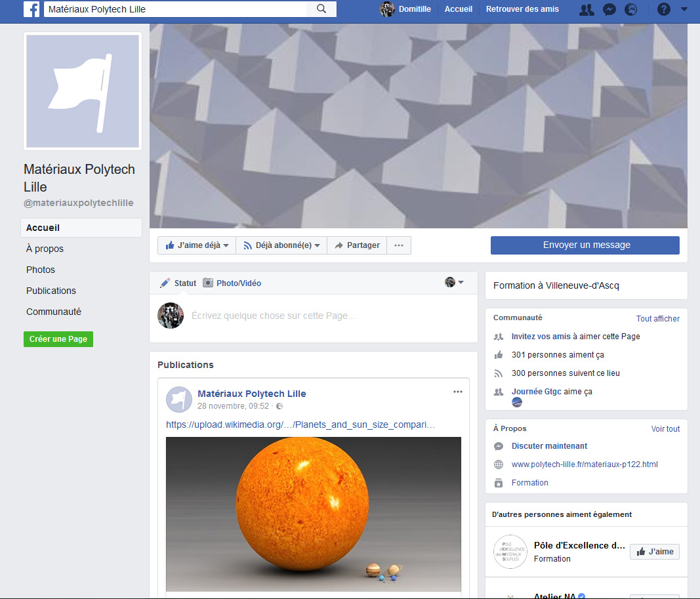Screen dimensions: 700x599
Task: Open the Journée Gtgc link
Action: [x=537, y=392]
